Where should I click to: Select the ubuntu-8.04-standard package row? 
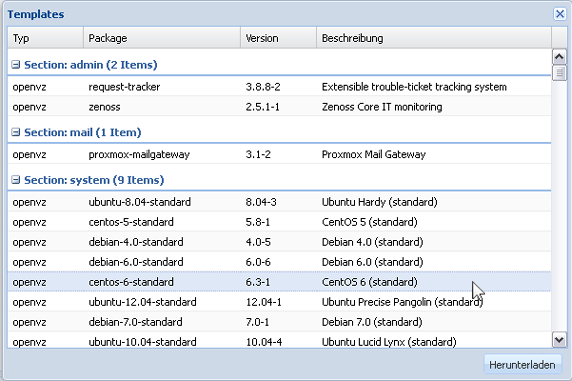click(x=279, y=202)
